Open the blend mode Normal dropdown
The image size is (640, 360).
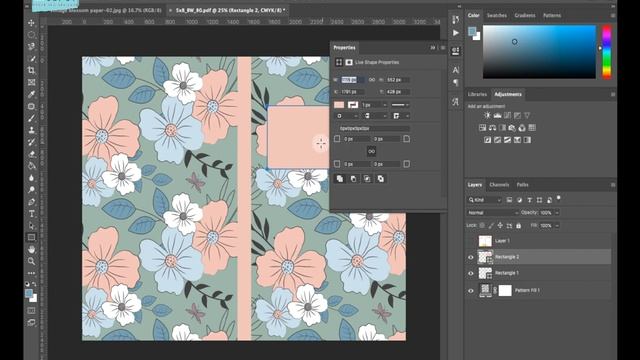[x=493, y=213]
